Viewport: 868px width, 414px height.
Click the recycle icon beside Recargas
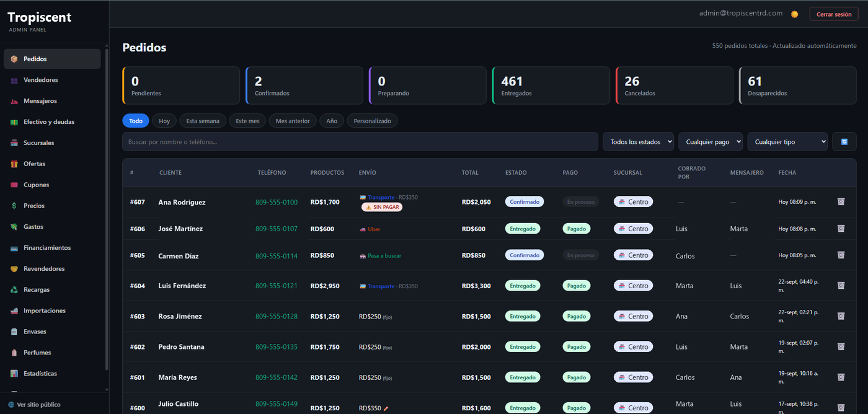point(14,289)
